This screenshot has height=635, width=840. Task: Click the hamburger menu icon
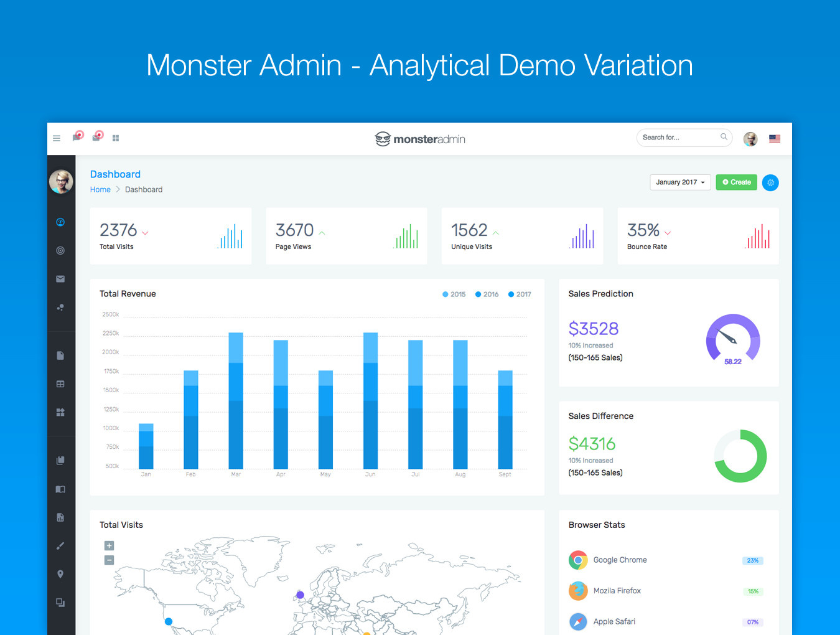tap(57, 138)
